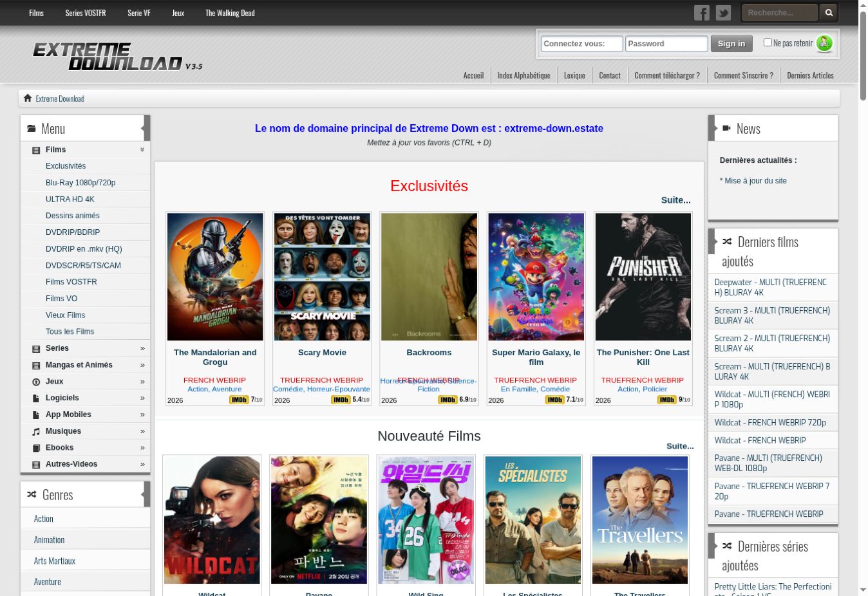Click the book icon next to Ebooks

pos(36,448)
